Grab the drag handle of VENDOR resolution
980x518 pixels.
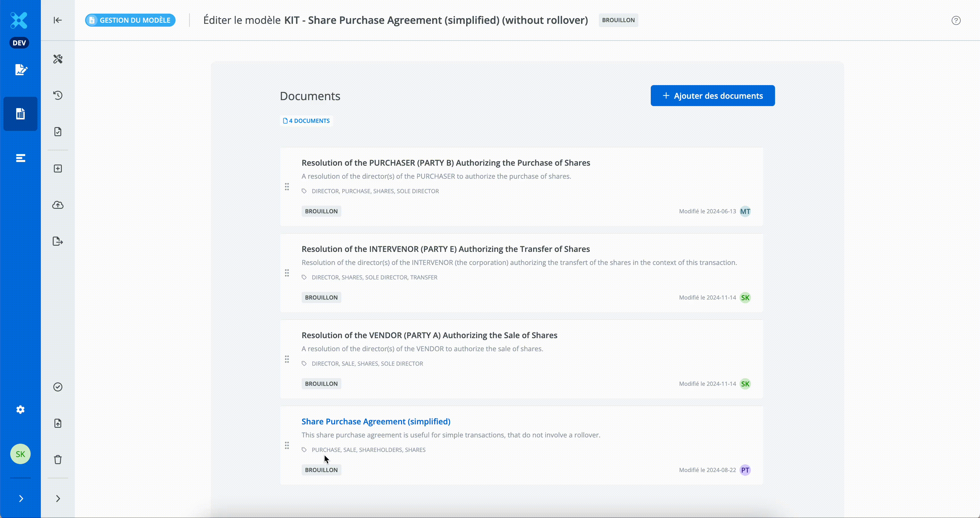coord(287,359)
